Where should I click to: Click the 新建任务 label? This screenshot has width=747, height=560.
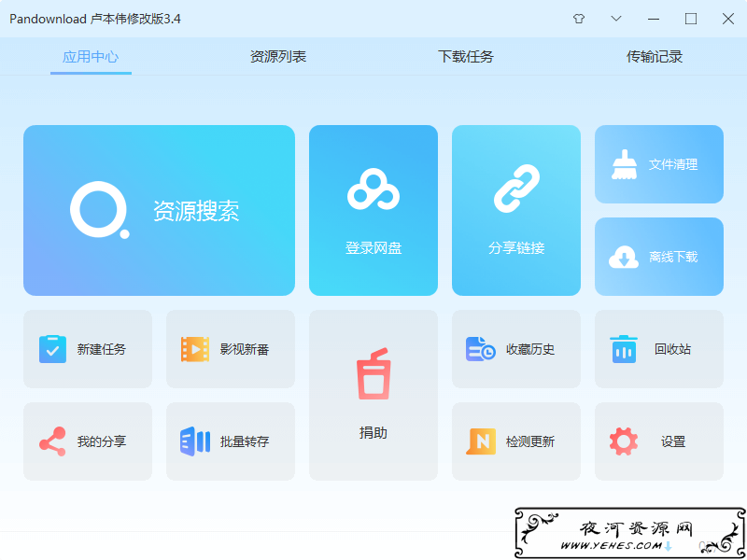[x=102, y=349]
